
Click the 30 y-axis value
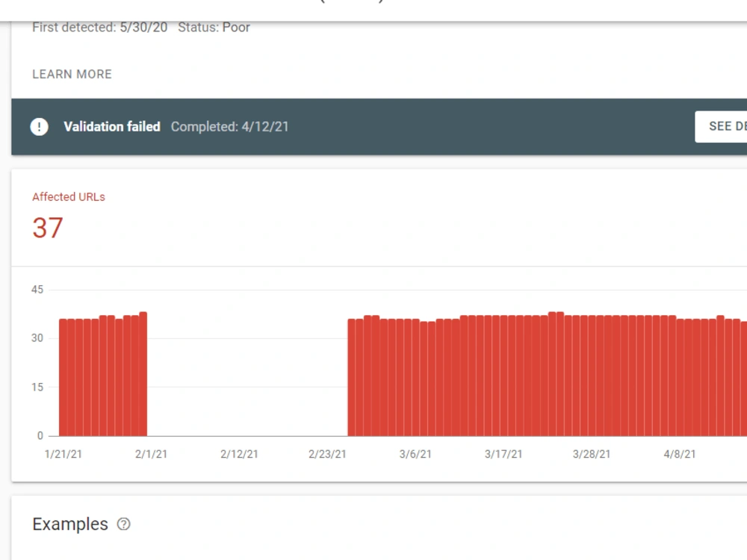point(37,338)
